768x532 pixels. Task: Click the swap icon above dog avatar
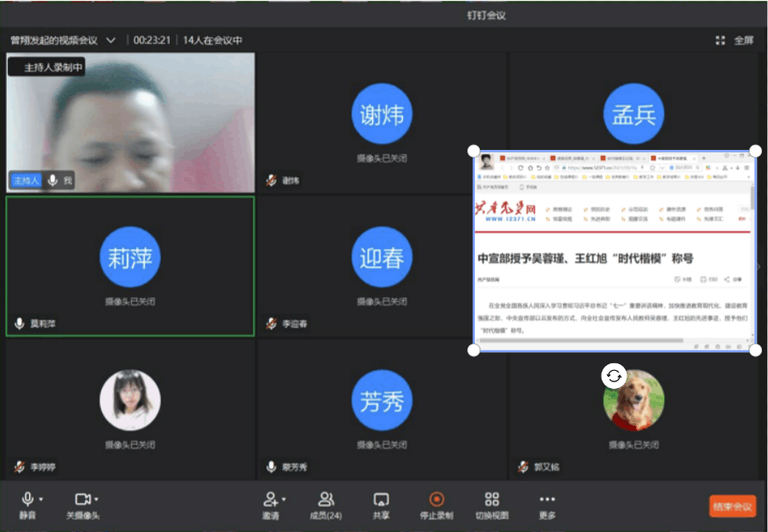pos(614,376)
